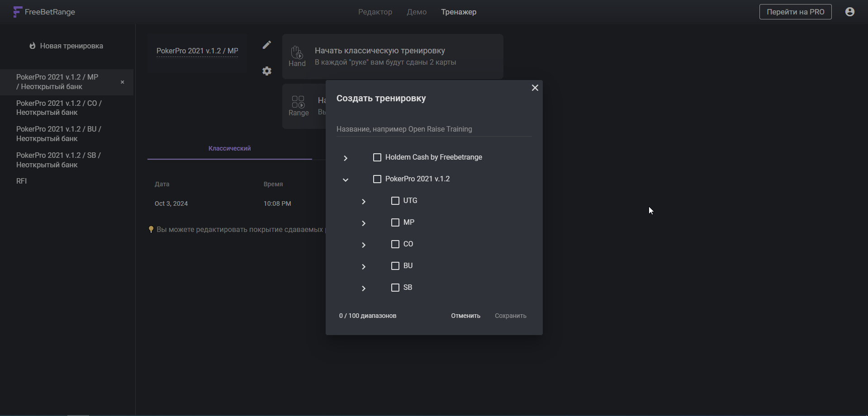Screen dimensions: 868x416
Task: Switch to the Тренажер tab
Action: (x=459, y=12)
